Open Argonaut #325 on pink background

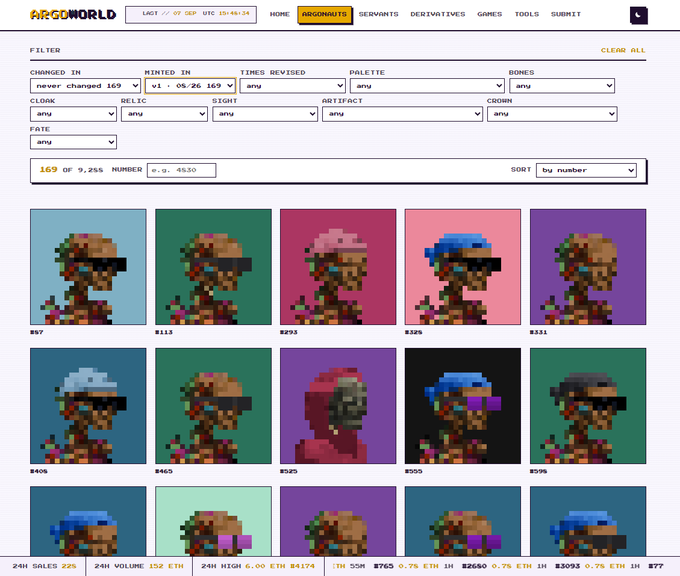463,267
